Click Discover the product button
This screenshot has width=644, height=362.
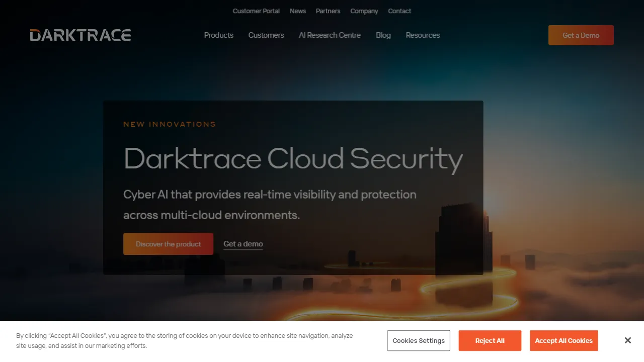(x=168, y=244)
